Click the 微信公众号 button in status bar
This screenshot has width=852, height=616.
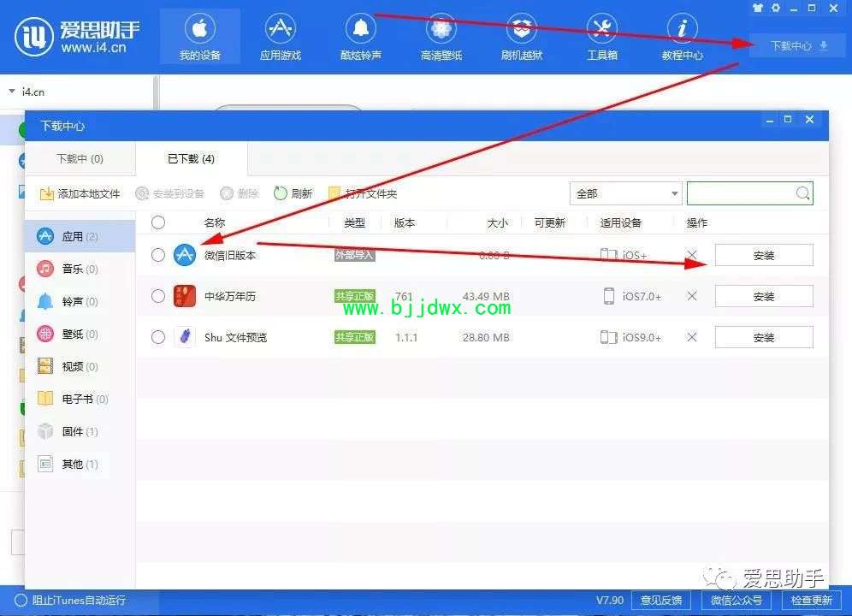click(x=737, y=601)
